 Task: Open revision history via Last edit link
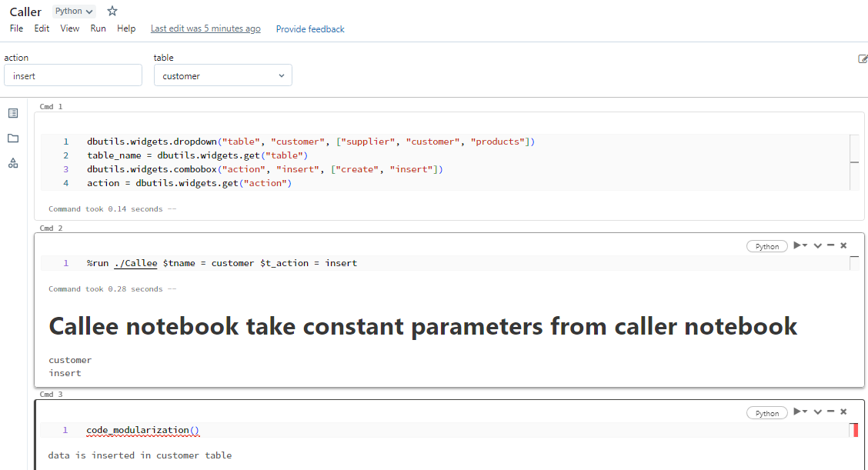coord(205,28)
